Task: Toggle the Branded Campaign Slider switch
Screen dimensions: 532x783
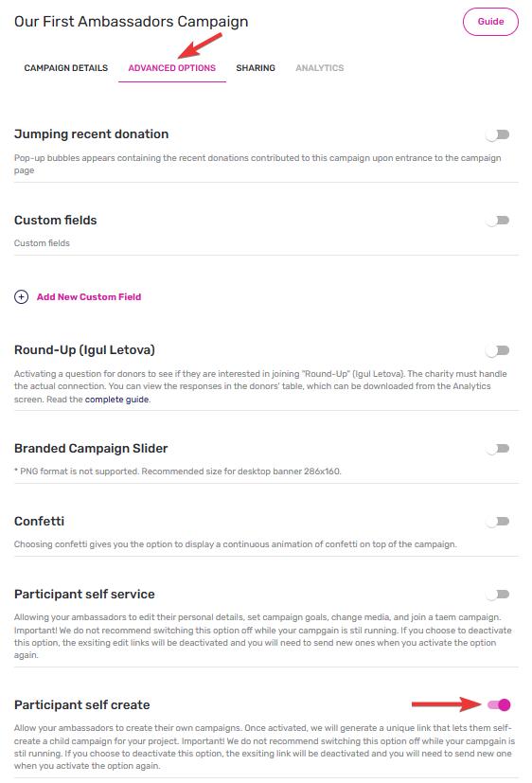Action: coord(498,449)
